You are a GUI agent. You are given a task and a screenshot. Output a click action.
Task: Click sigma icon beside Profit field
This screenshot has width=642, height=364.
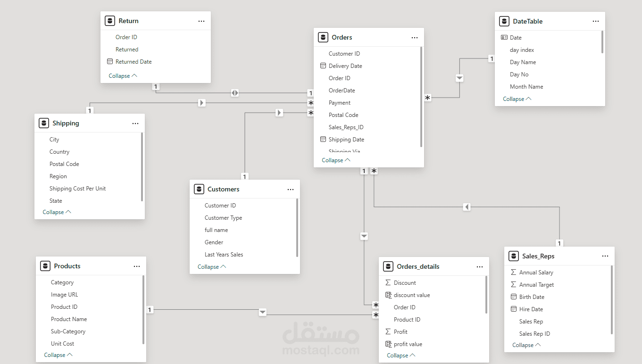coord(388,331)
